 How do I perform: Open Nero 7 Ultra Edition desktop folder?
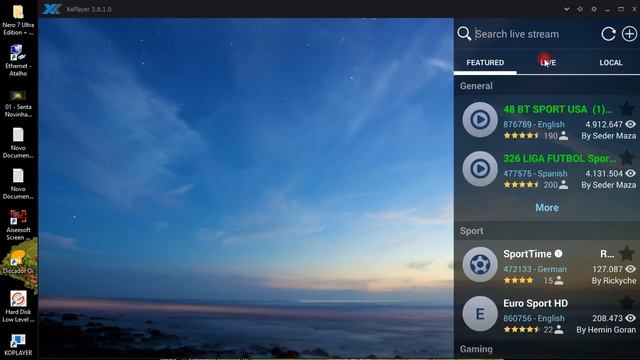(x=18, y=20)
